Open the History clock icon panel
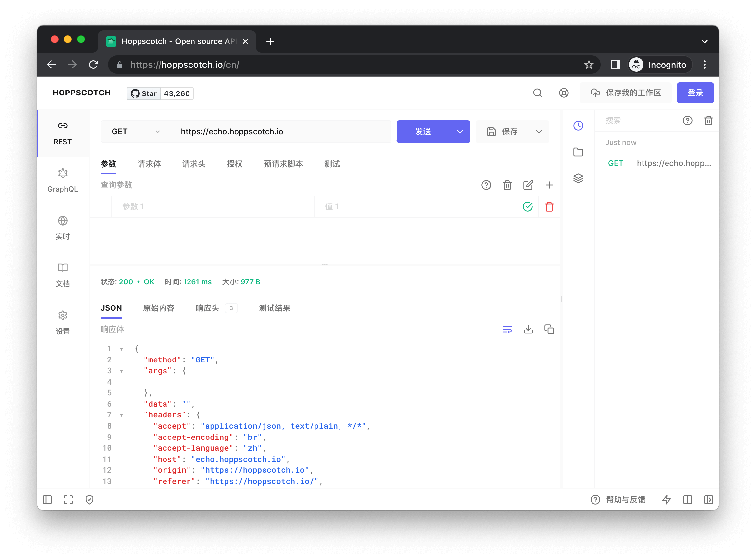Image resolution: width=756 pixels, height=559 pixels. pos(578,126)
